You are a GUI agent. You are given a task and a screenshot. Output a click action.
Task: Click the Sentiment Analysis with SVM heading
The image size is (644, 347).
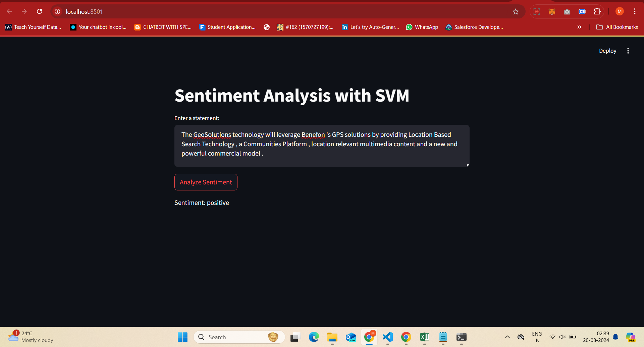[292, 96]
